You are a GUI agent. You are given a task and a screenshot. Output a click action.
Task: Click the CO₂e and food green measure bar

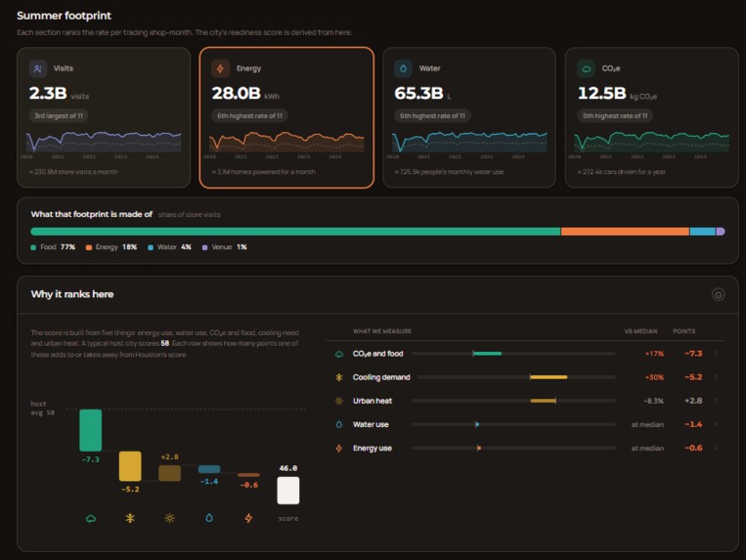point(487,354)
